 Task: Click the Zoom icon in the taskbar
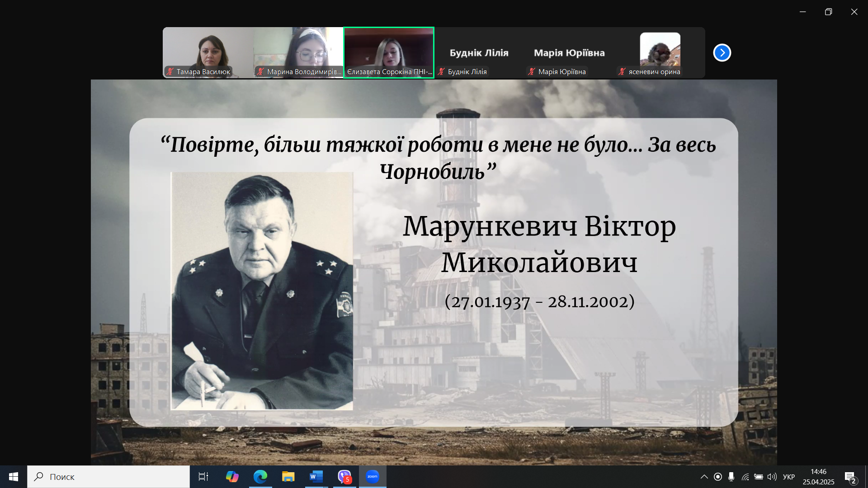[373, 477]
